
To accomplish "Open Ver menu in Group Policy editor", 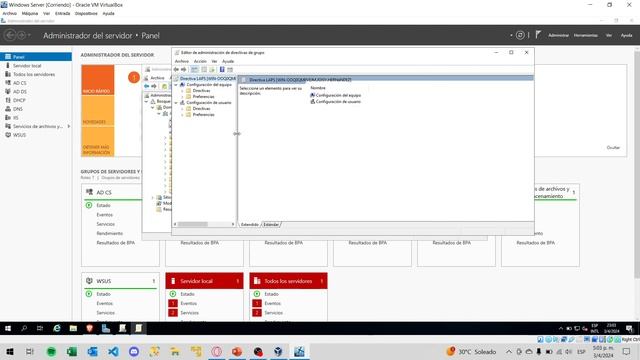I will pyautogui.click(x=214, y=61).
